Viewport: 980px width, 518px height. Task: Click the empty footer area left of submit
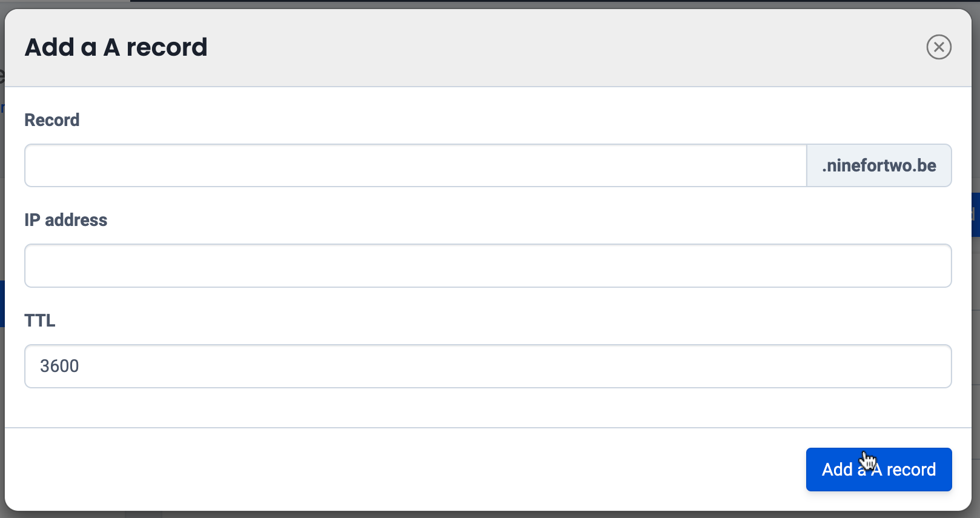tap(400, 470)
